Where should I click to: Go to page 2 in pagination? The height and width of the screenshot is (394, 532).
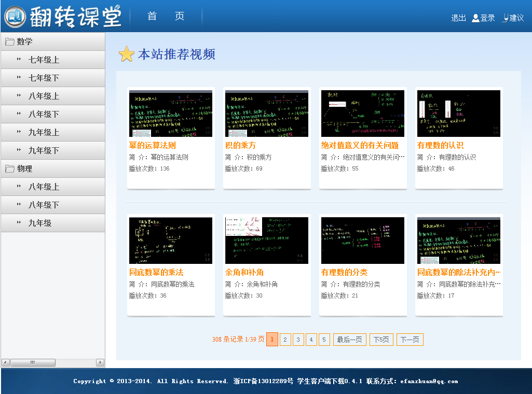click(x=285, y=340)
